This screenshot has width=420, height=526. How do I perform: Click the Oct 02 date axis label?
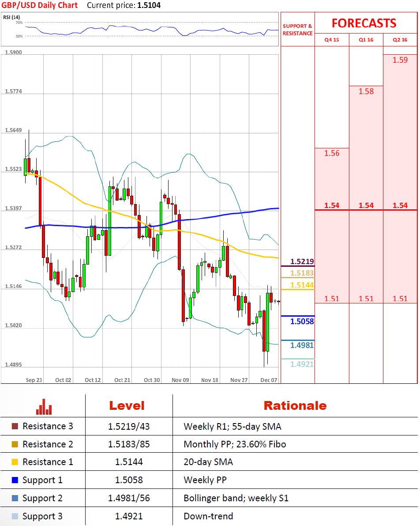click(x=63, y=380)
